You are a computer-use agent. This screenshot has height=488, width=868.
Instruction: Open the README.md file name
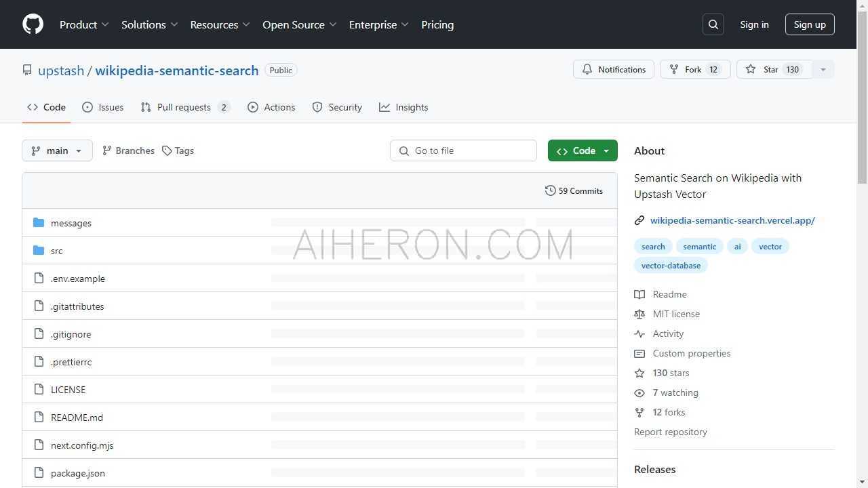point(77,418)
